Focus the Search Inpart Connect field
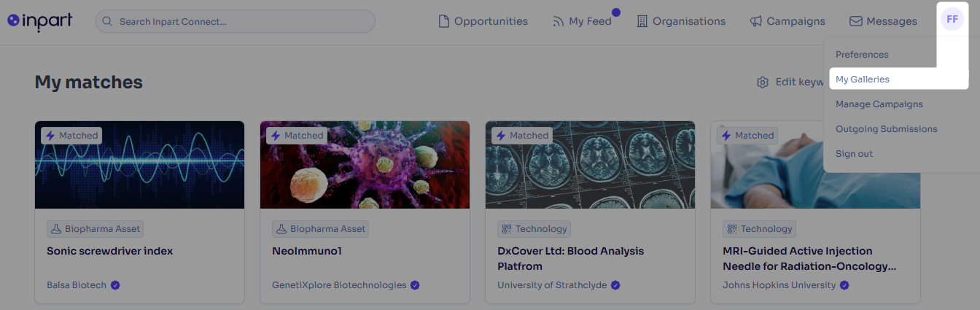This screenshot has height=310, width=980. (x=235, y=21)
